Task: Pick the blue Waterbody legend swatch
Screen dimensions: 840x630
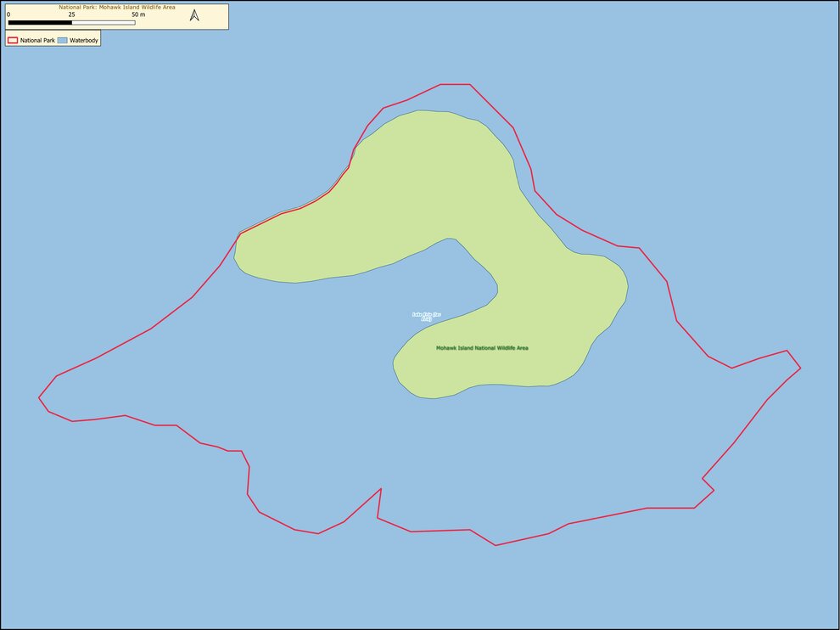Action: [x=62, y=40]
